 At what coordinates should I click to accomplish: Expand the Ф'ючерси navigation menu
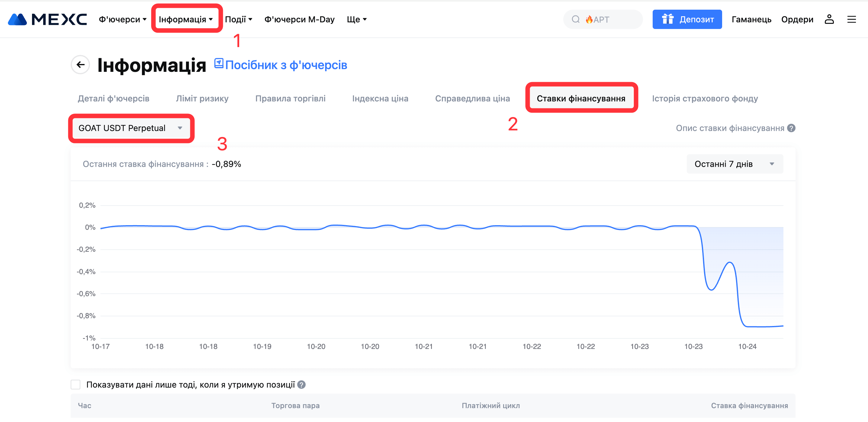[x=122, y=20]
